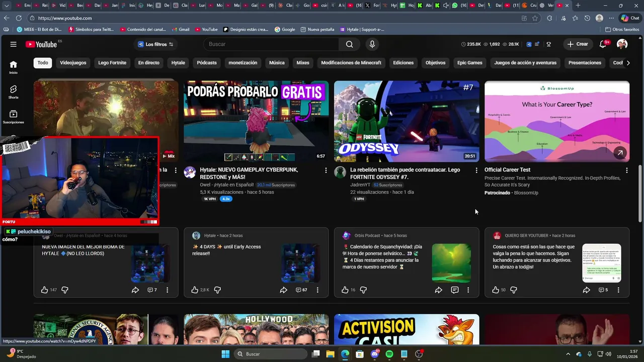Screen dimensions: 644x362
Task: Click the browser address bar
Action: click(277, 18)
